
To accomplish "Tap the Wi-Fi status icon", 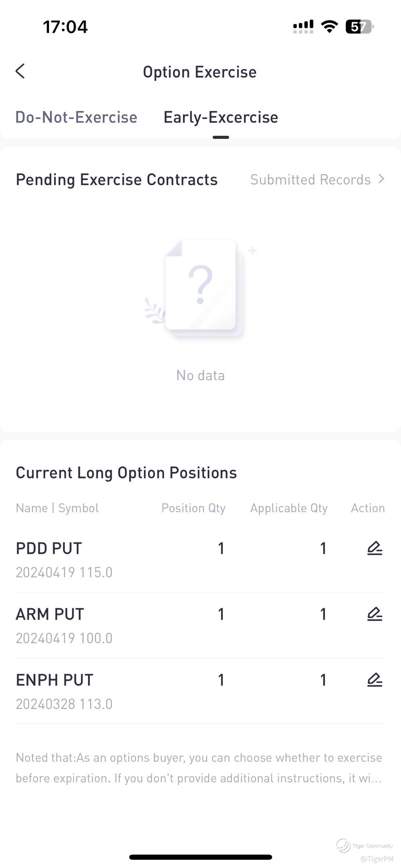I will (329, 27).
